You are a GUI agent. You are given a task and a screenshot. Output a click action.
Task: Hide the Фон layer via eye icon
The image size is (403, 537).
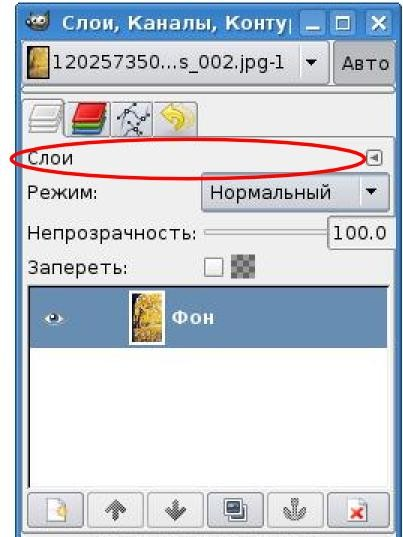click(54, 319)
